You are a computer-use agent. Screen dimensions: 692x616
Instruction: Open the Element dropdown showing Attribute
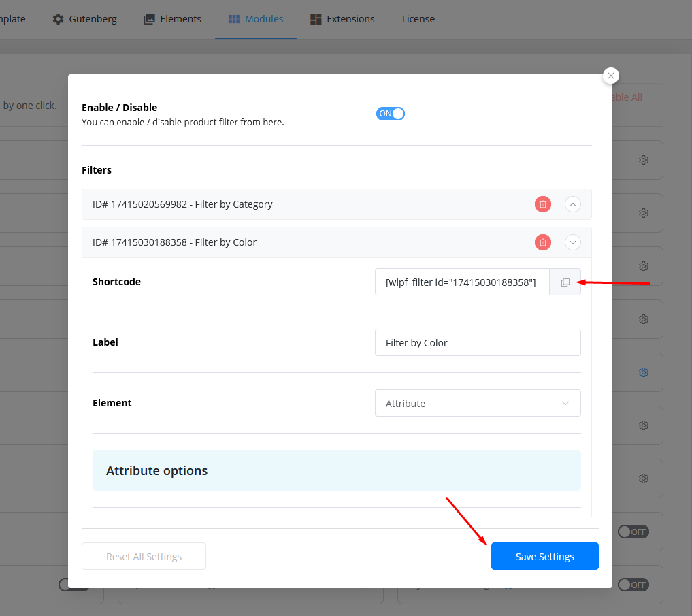pos(478,403)
